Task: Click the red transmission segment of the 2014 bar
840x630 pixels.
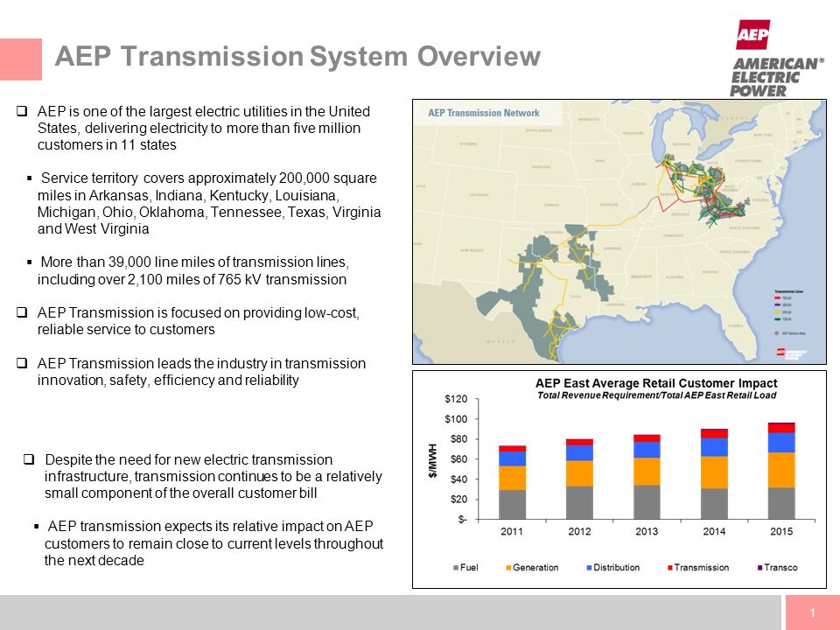Action: coord(715,433)
